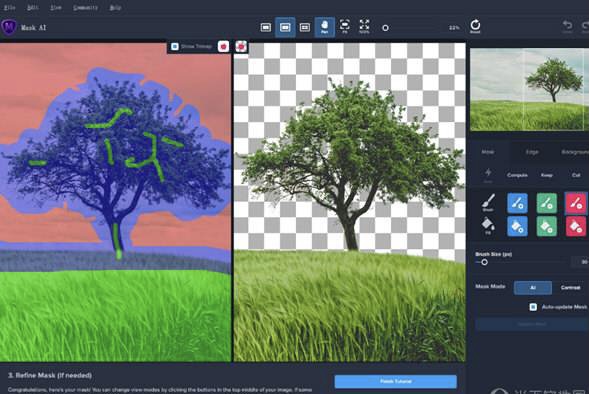The image size is (589, 394).
Task: Click the Brush Size value field
Action: pos(581,262)
